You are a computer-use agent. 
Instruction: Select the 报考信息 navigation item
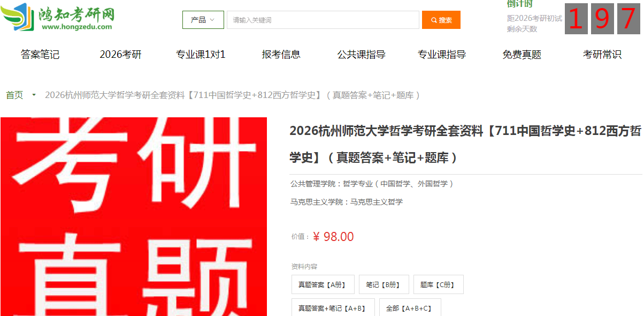click(x=281, y=54)
